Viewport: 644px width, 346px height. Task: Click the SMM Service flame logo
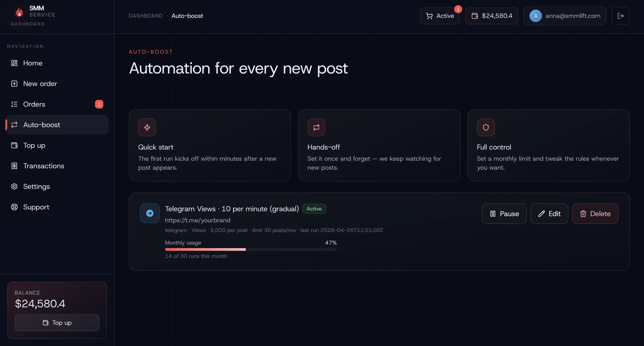[x=19, y=12]
